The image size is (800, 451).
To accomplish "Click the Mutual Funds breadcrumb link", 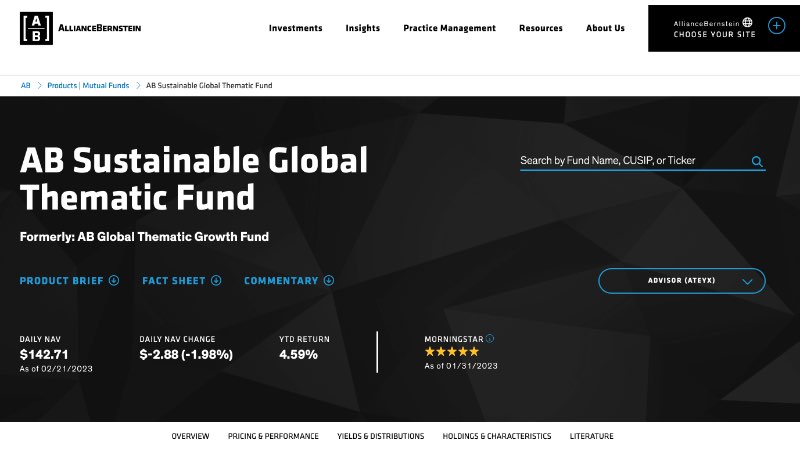I will [x=106, y=85].
